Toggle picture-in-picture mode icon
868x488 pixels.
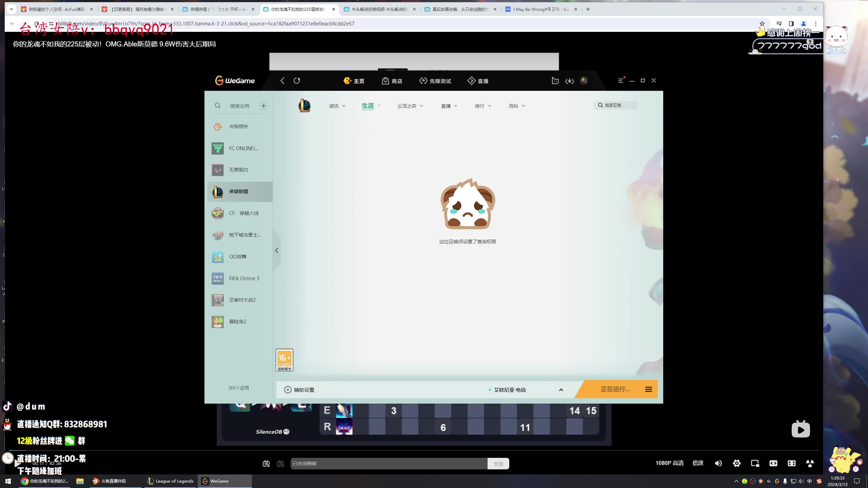pyautogui.click(x=755, y=463)
